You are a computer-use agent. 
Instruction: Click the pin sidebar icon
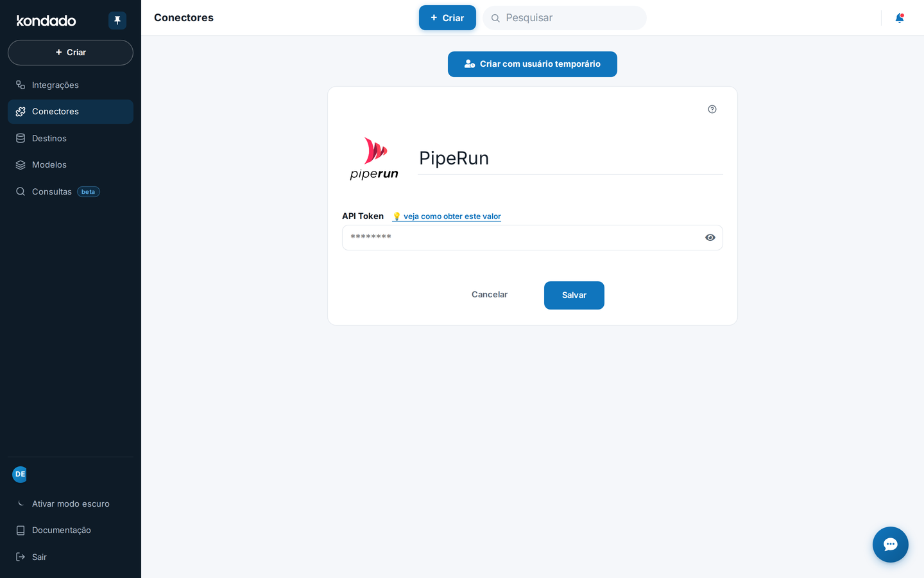click(117, 21)
